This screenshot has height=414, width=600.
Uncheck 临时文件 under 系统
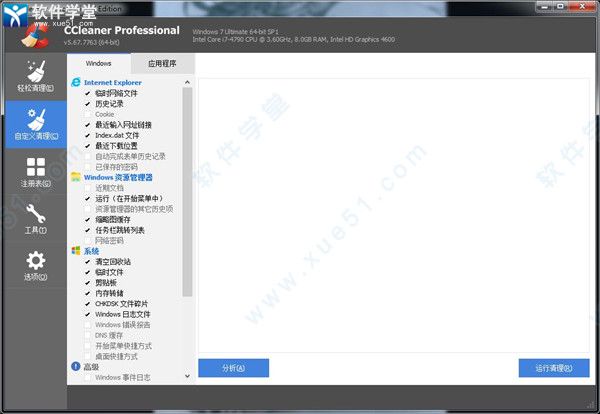click(88, 272)
